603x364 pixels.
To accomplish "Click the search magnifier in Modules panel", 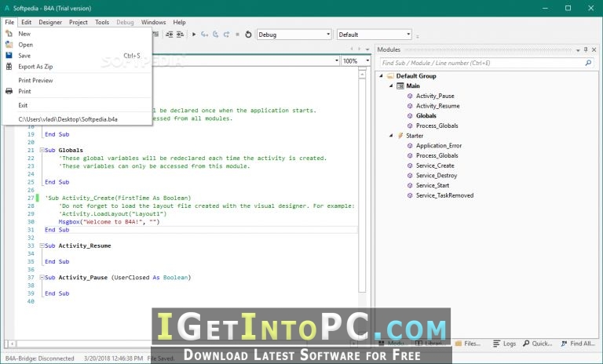I will point(588,63).
